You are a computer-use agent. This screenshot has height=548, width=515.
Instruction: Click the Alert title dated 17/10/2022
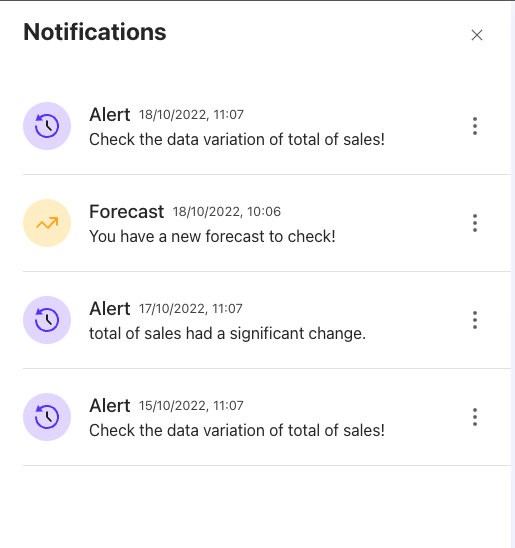110,309
